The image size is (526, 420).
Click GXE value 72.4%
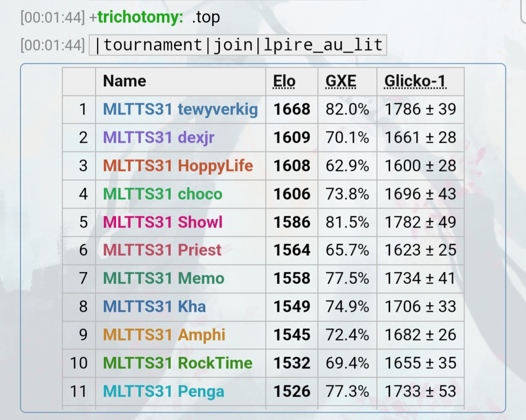click(x=347, y=335)
